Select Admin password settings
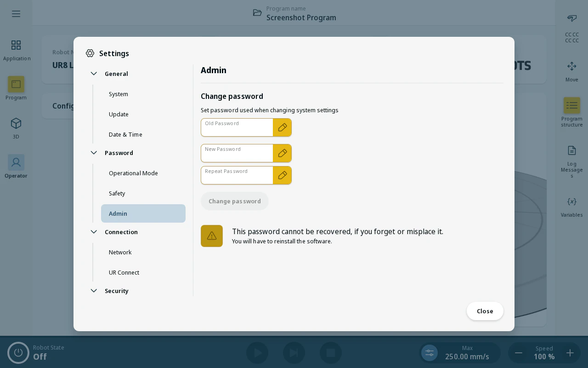 click(143, 213)
